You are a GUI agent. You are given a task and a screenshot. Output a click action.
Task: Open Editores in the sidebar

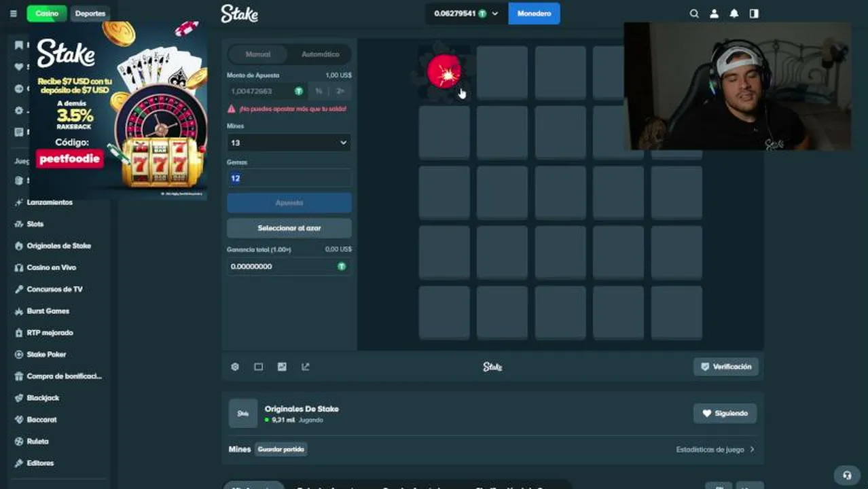pyautogui.click(x=40, y=463)
